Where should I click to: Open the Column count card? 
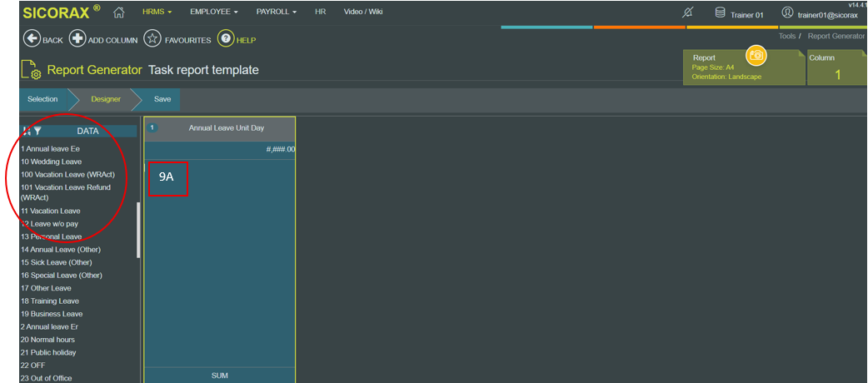point(837,67)
